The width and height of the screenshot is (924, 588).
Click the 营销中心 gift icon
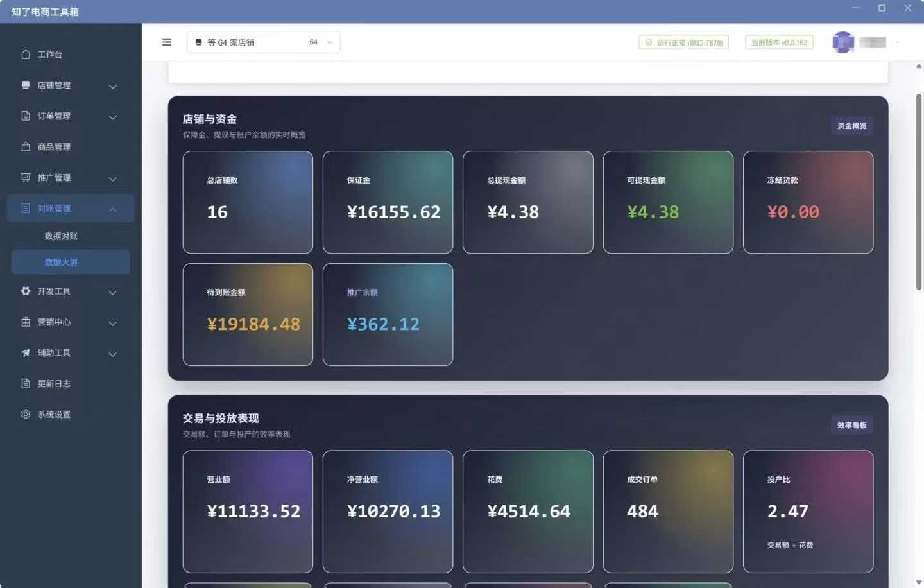point(26,322)
